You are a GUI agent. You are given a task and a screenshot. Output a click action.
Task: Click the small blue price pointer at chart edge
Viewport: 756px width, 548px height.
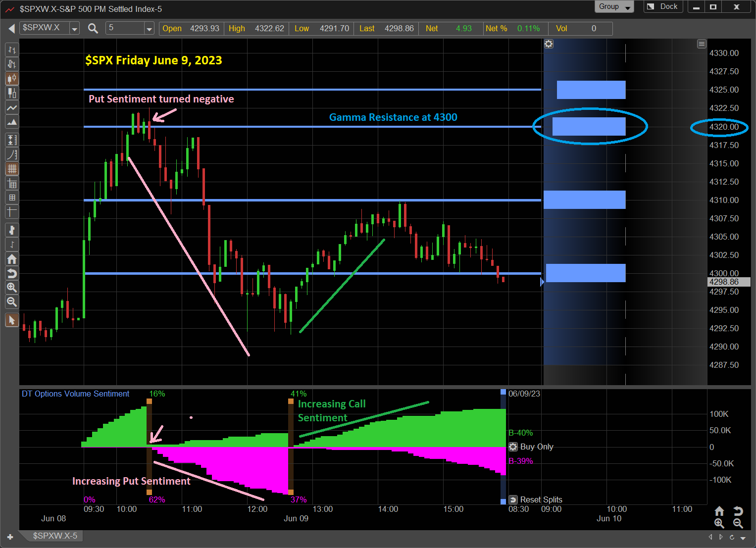tap(542, 282)
